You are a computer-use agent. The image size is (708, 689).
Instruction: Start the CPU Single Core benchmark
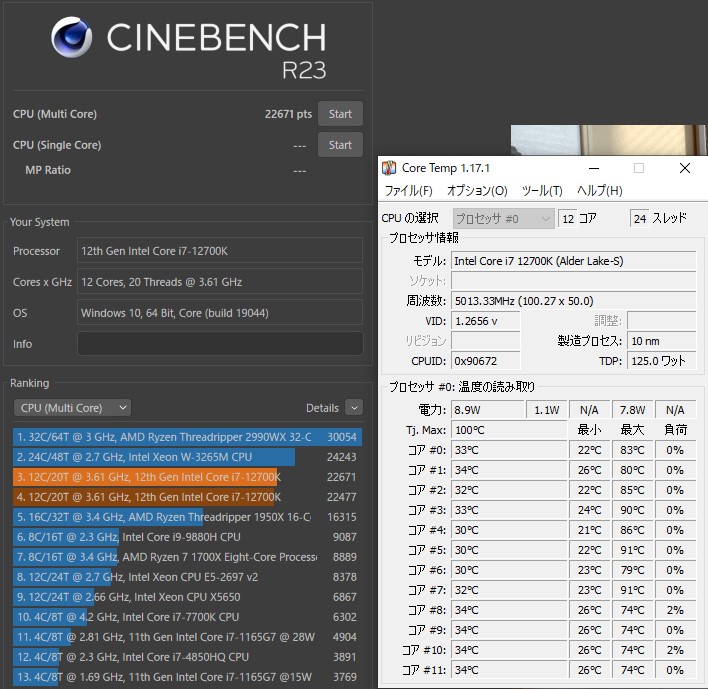[340, 145]
